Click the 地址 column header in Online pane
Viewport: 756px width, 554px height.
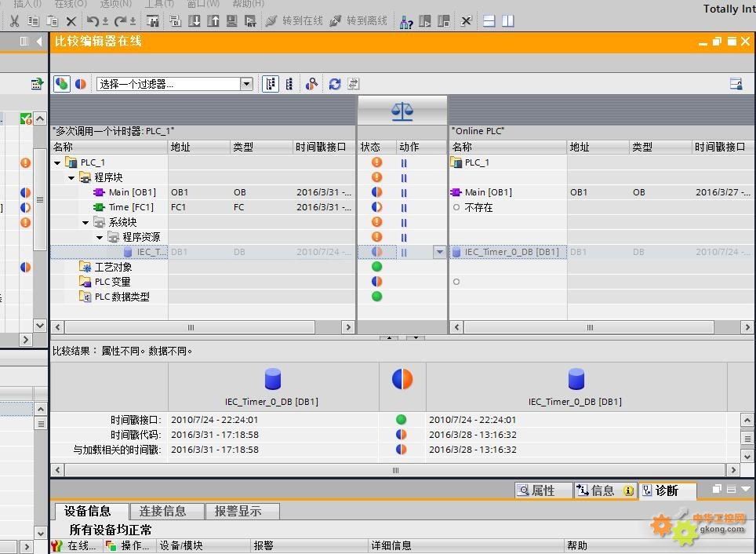pyautogui.click(x=598, y=147)
